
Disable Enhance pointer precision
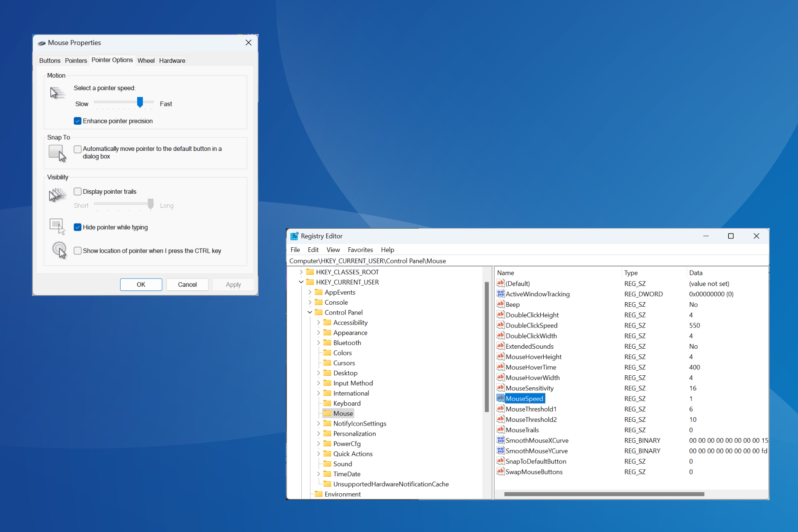[x=77, y=121]
